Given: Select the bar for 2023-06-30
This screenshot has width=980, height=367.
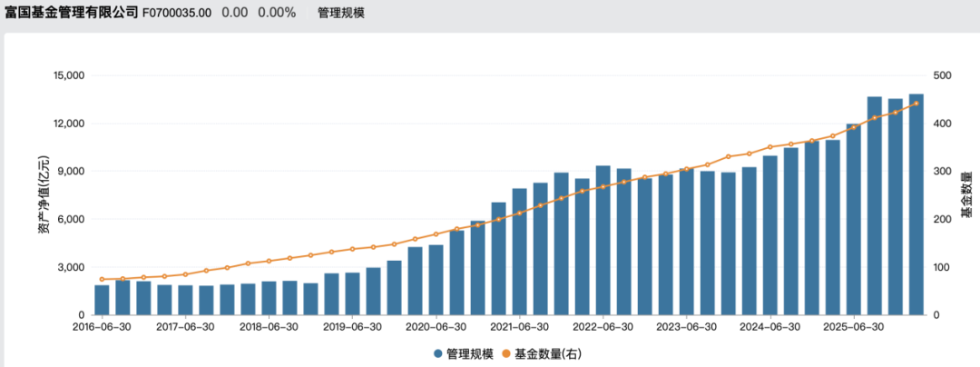Looking at the screenshot, I should pyautogui.click(x=687, y=242).
